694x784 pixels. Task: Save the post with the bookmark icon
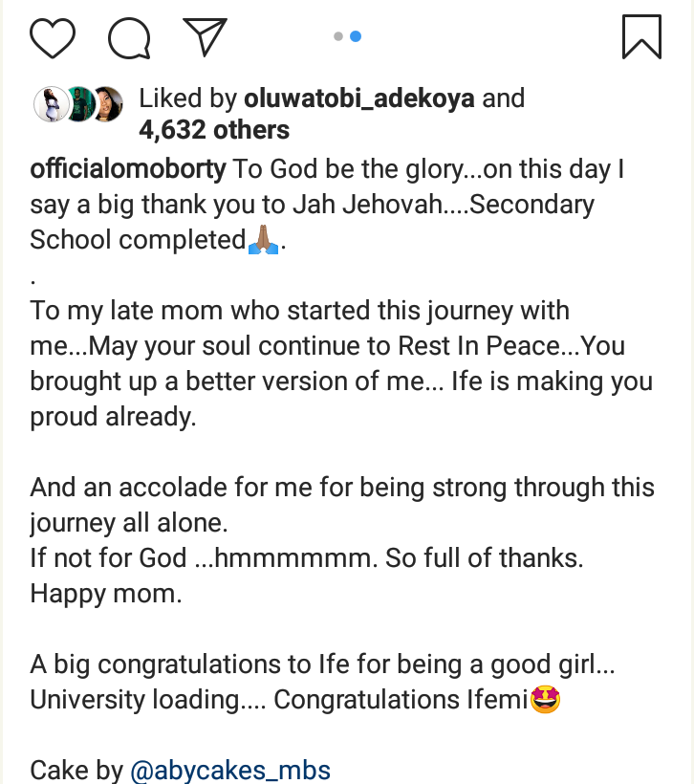click(x=641, y=36)
